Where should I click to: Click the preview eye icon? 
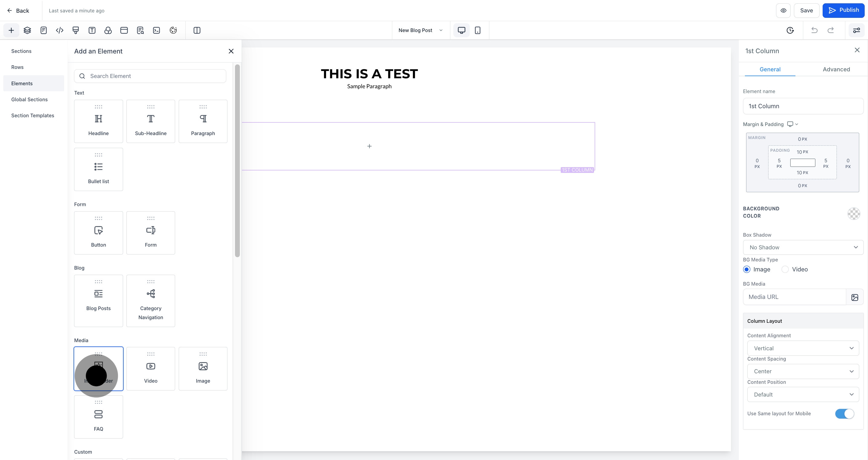pos(783,11)
